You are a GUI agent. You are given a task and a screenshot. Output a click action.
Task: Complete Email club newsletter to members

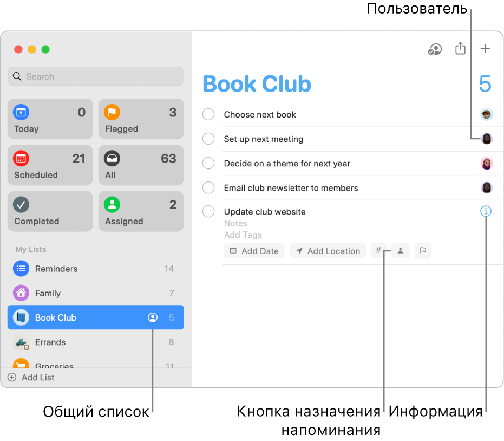[x=208, y=187]
